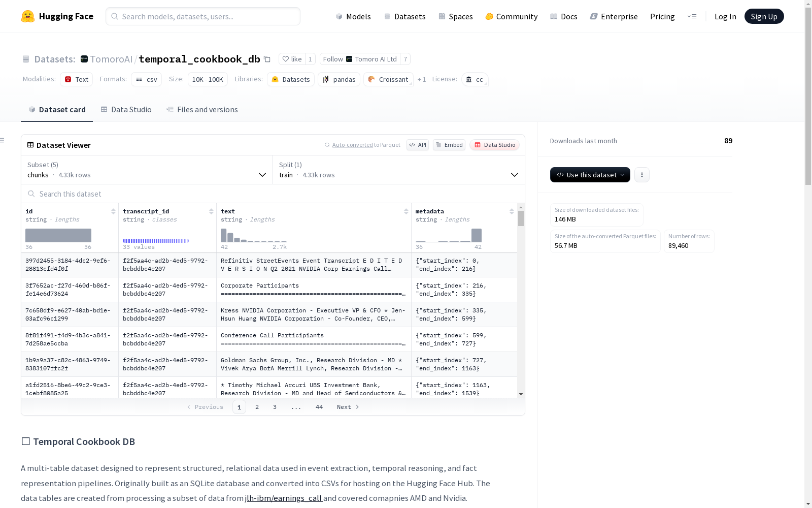Image resolution: width=812 pixels, height=508 pixels.
Task: Go to the Next page of rows
Action: pyautogui.click(x=348, y=407)
